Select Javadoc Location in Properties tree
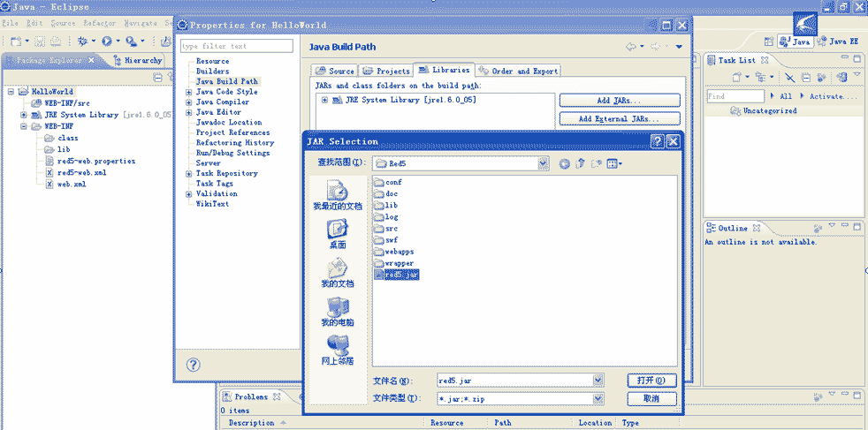 click(229, 123)
